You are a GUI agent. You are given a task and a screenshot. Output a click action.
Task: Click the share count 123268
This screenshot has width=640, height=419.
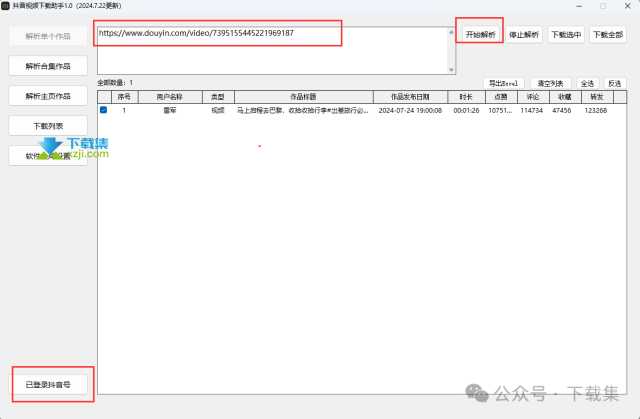(596, 111)
